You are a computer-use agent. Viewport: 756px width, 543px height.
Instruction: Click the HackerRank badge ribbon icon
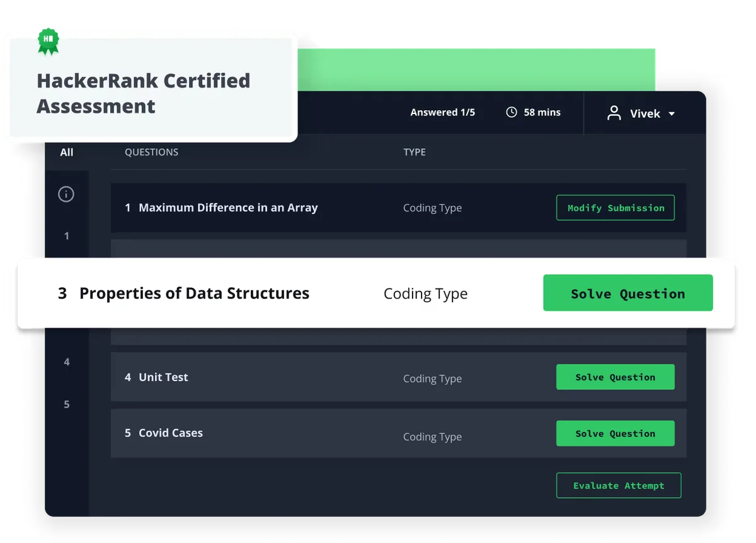[x=50, y=41]
